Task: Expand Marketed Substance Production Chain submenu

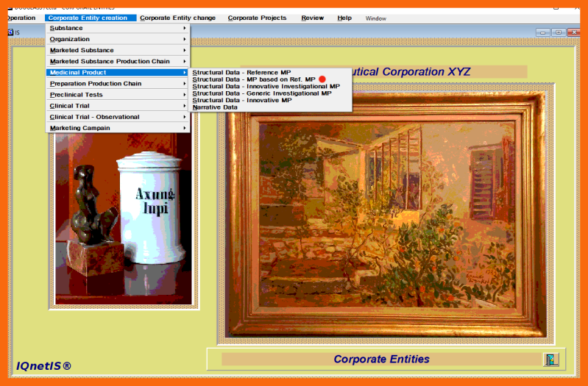Action: click(118, 62)
